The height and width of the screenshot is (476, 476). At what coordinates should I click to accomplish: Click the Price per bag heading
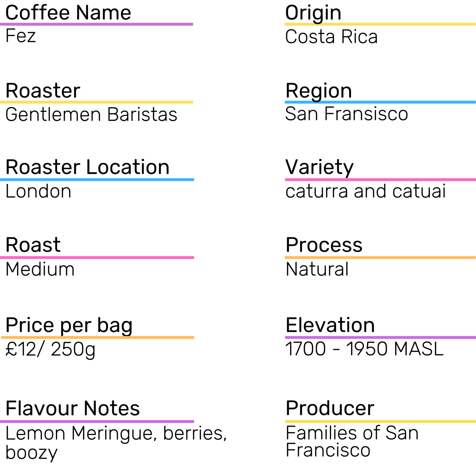pos(69,325)
